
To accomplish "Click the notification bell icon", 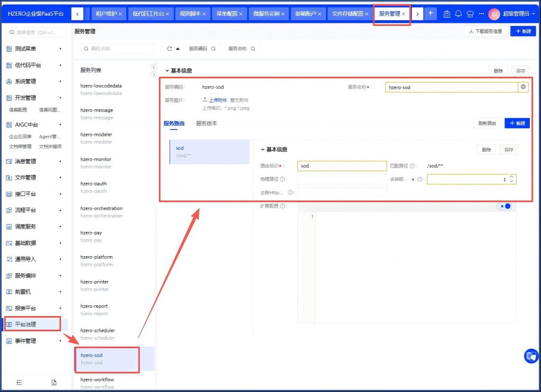I will coord(458,14).
